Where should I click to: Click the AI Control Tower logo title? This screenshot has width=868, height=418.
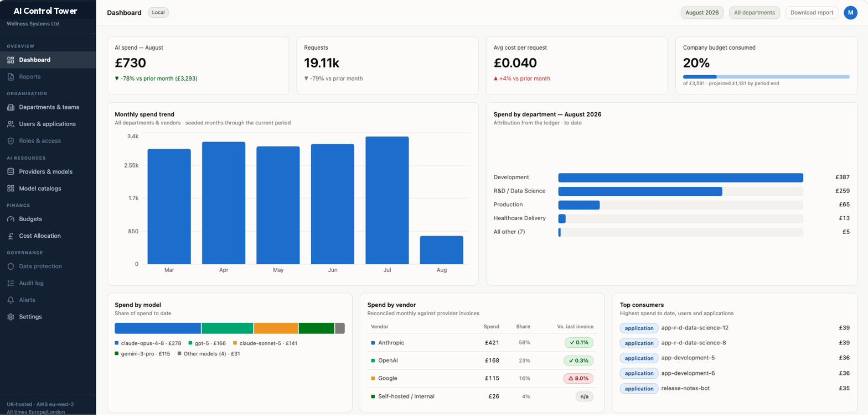[45, 11]
